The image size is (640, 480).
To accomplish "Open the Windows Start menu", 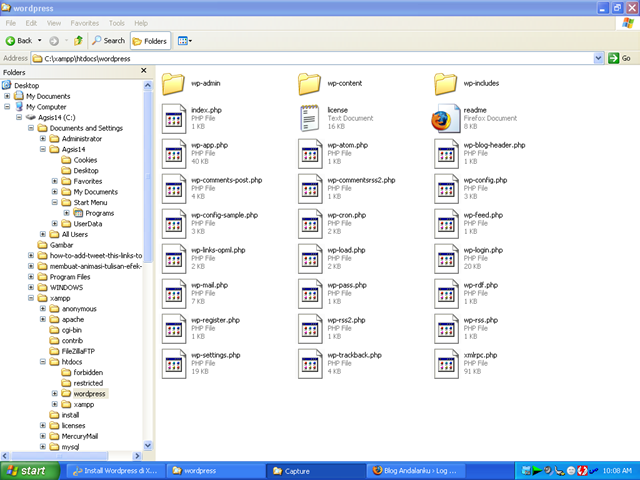I will [30, 471].
